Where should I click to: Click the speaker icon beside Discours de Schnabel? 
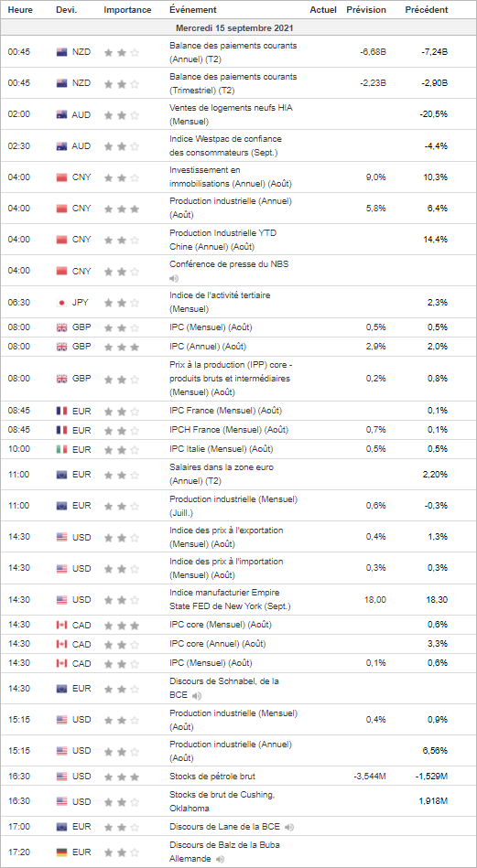197,695
